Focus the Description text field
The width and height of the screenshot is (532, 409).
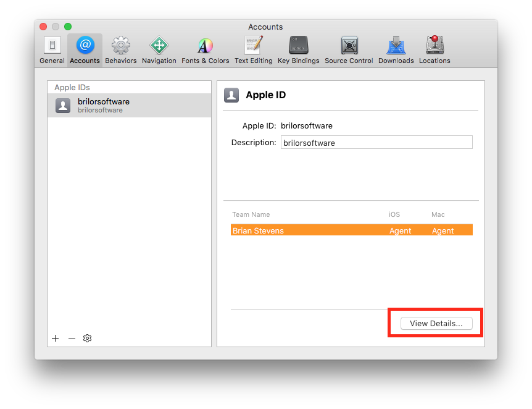coord(376,142)
